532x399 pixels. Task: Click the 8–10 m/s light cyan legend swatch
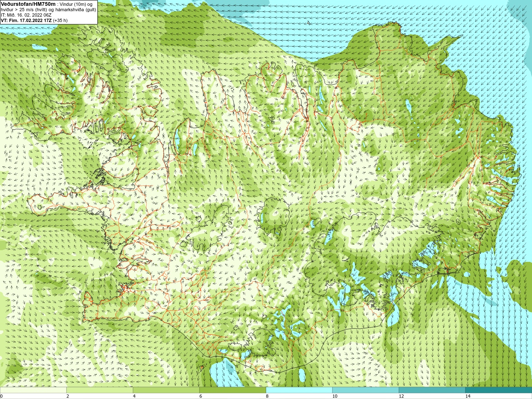pos(299,390)
